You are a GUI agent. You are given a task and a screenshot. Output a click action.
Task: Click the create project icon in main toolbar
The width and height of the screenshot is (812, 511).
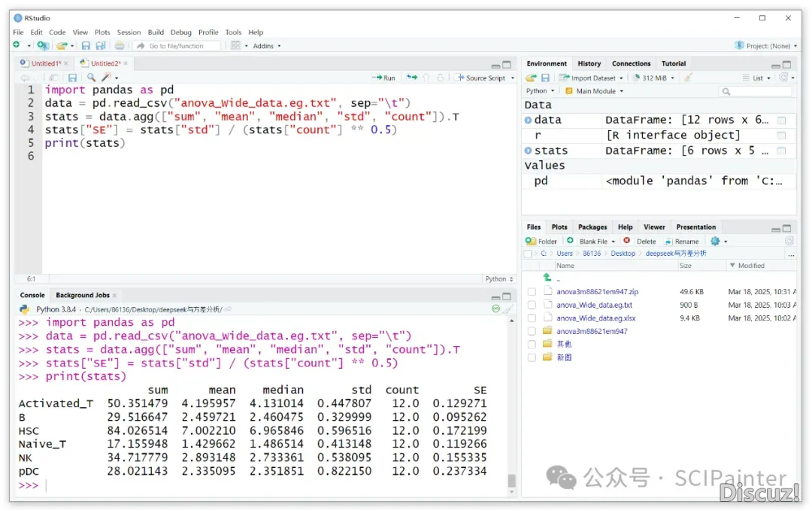pyautogui.click(x=43, y=46)
